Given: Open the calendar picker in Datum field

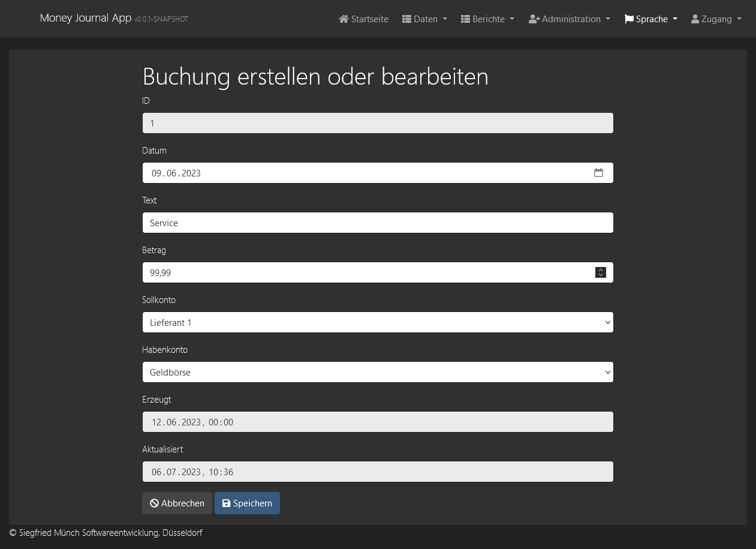Looking at the screenshot, I should click(x=598, y=173).
